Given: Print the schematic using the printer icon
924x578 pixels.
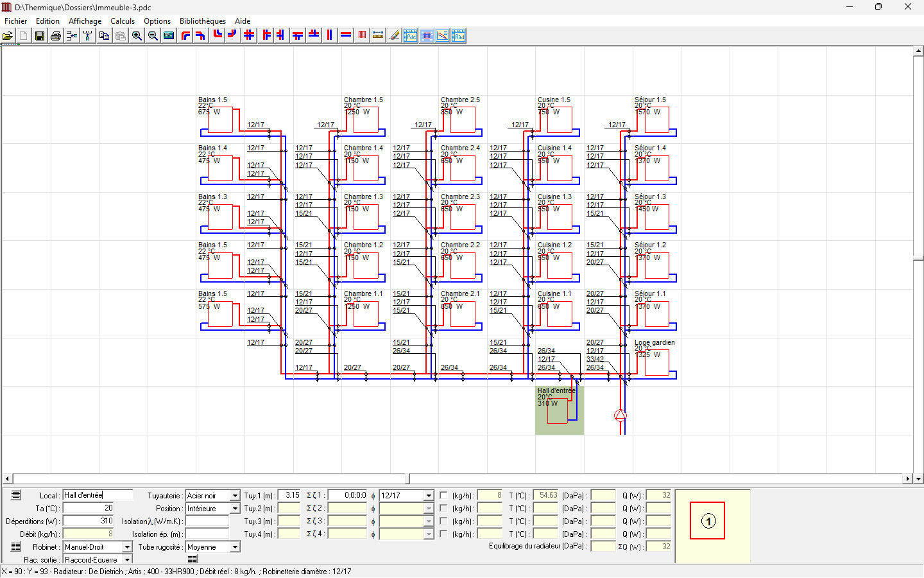Looking at the screenshot, I should [56, 36].
